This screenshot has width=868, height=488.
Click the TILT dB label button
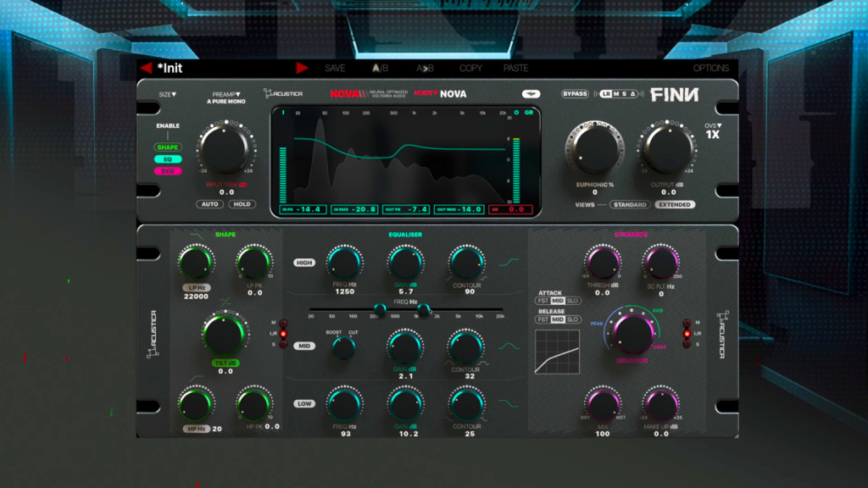[x=225, y=363]
